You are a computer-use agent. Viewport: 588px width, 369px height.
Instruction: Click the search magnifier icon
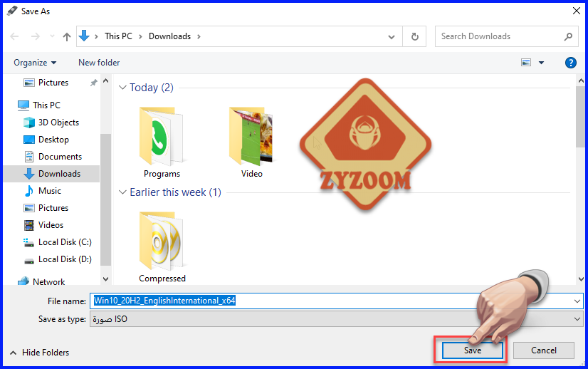(x=569, y=36)
